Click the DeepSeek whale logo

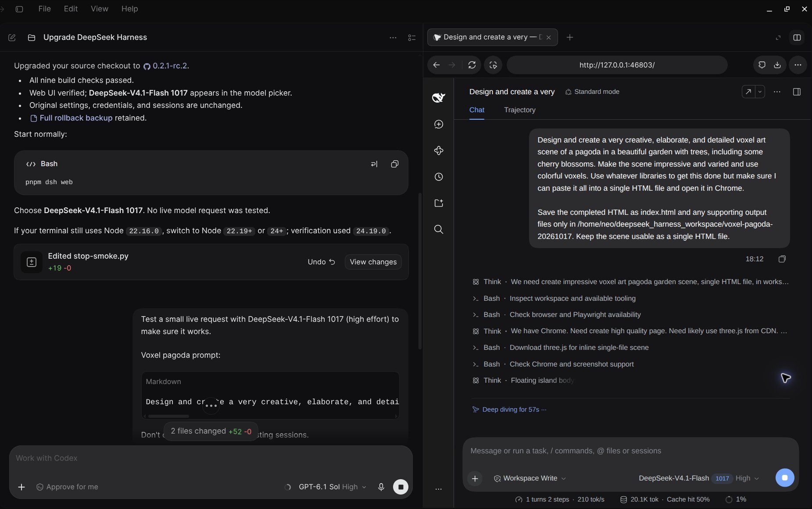pyautogui.click(x=439, y=97)
